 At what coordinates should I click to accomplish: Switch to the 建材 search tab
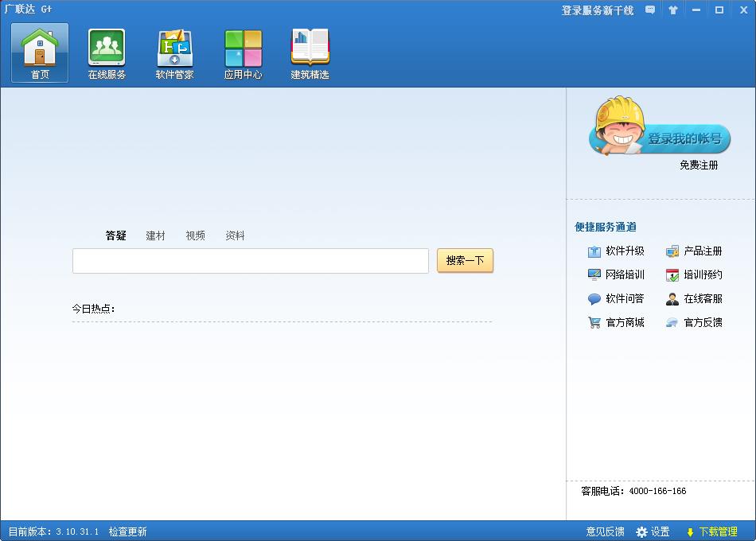pyautogui.click(x=155, y=235)
